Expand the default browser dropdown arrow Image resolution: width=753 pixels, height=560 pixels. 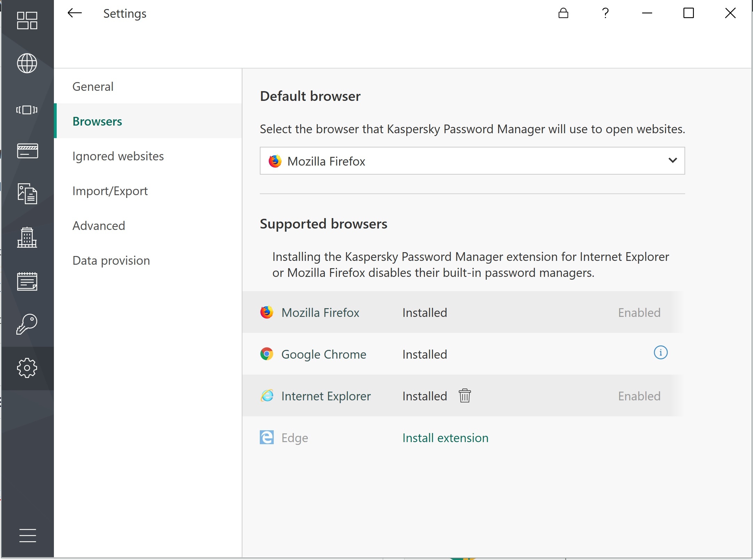(x=673, y=160)
